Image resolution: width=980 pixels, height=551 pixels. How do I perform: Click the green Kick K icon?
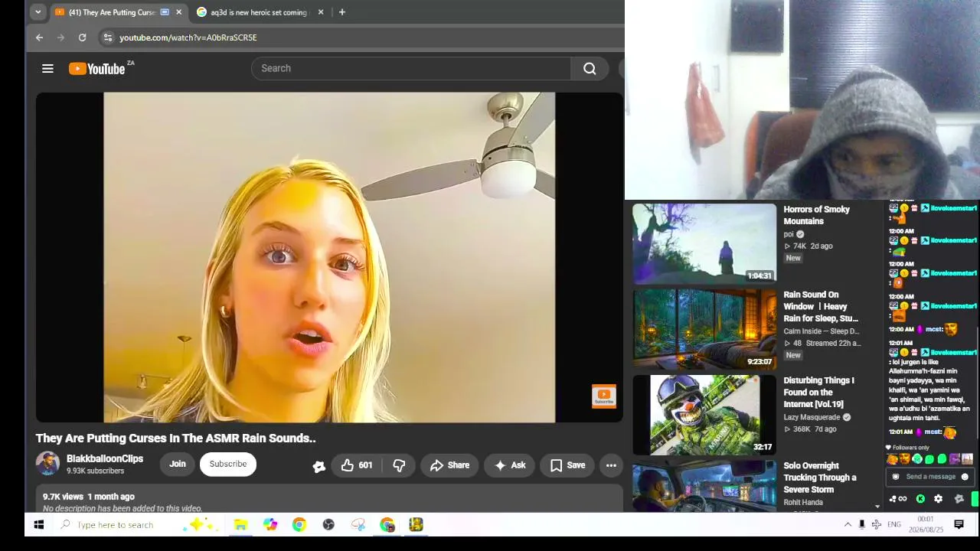pos(920,499)
